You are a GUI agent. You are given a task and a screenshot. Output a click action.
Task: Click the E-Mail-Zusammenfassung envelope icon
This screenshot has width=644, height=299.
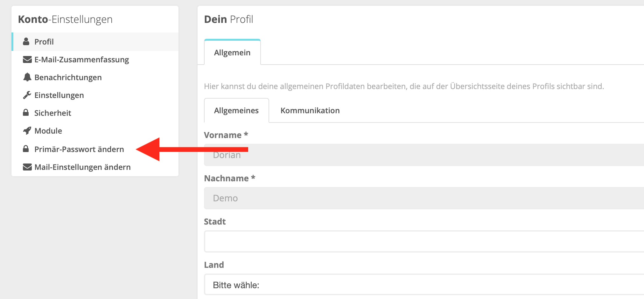[x=27, y=59]
